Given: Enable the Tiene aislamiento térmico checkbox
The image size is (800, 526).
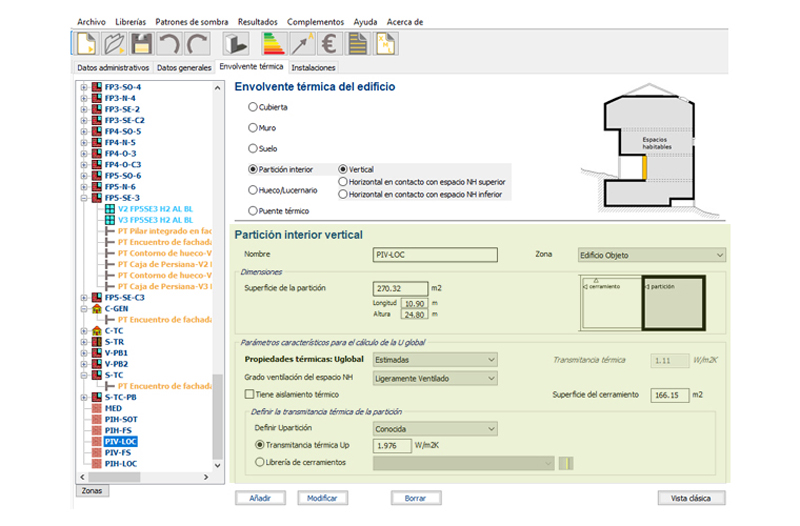Looking at the screenshot, I should [x=249, y=394].
